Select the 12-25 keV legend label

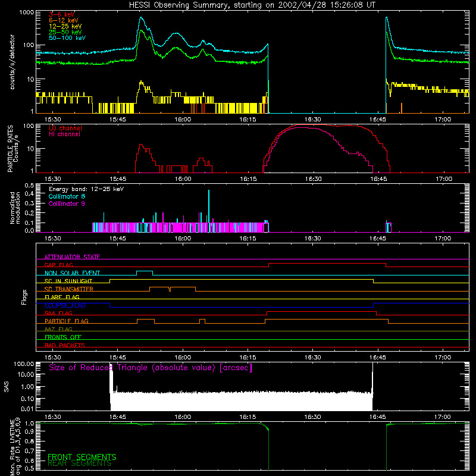click(x=65, y=26)
